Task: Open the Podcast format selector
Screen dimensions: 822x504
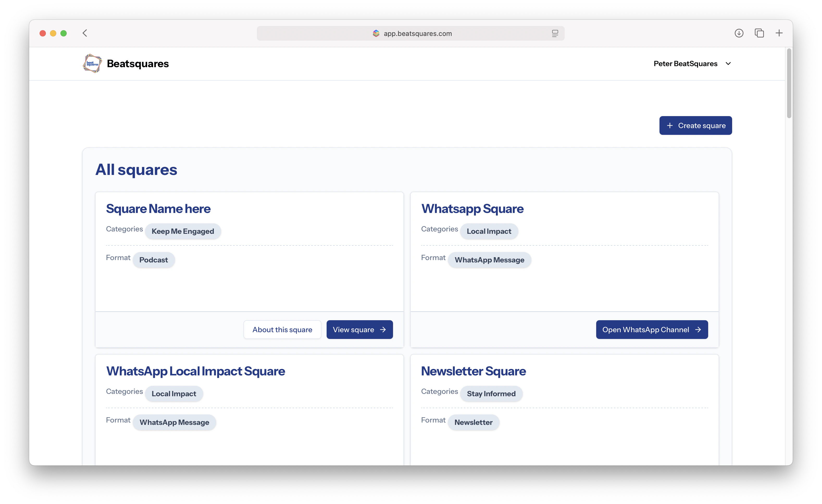Action: click(x=153, y=260)
